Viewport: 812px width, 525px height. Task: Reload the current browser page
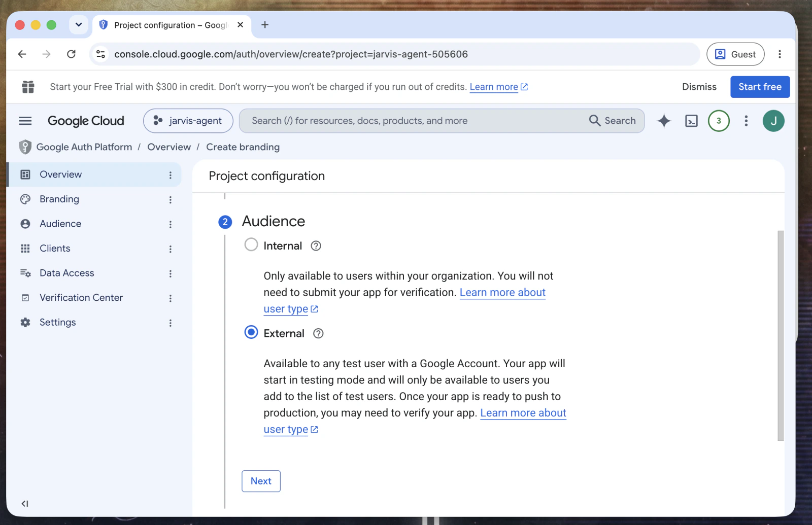click(x=71, y=54)
